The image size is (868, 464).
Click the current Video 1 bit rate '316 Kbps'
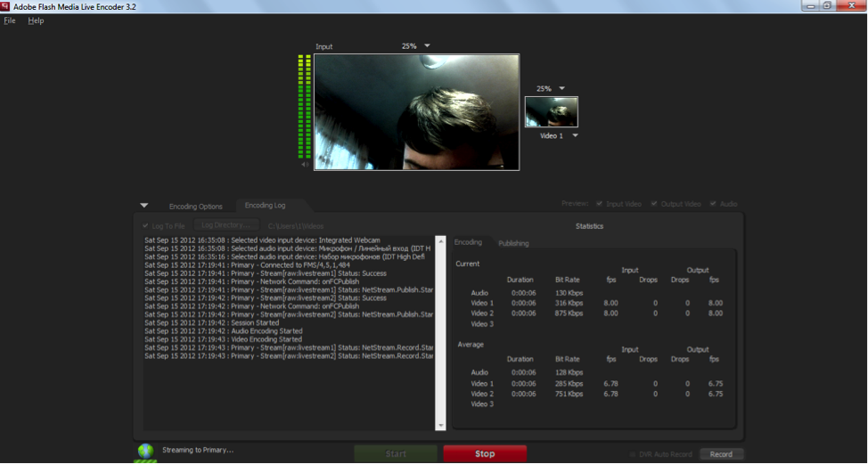point(569,303)
